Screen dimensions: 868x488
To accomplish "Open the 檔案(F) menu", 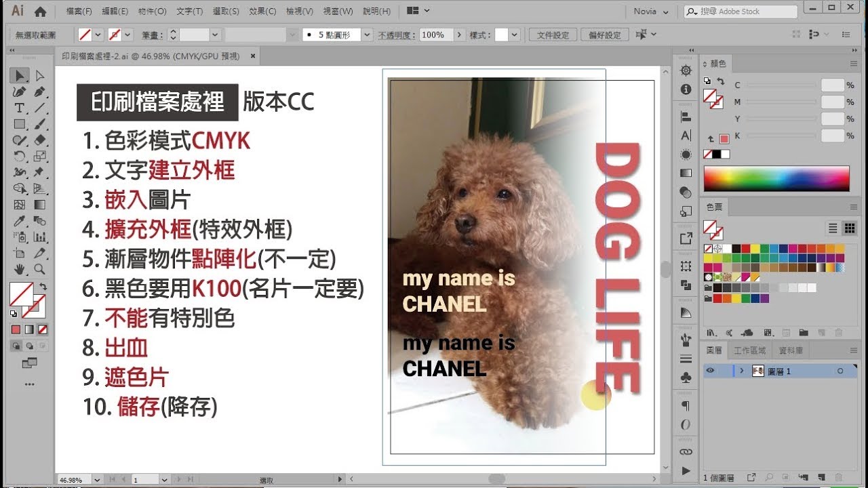I will [79, 12].
